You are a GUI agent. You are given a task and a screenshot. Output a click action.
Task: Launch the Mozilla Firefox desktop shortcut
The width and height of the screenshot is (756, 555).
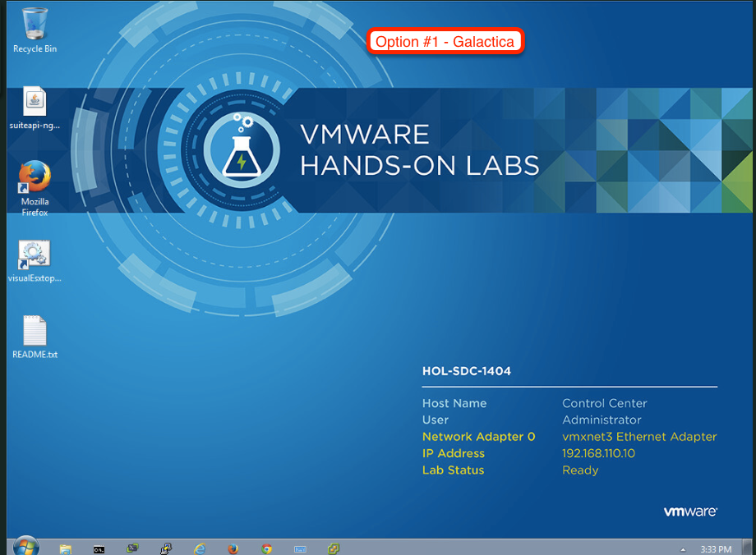(x=35, y=188)
